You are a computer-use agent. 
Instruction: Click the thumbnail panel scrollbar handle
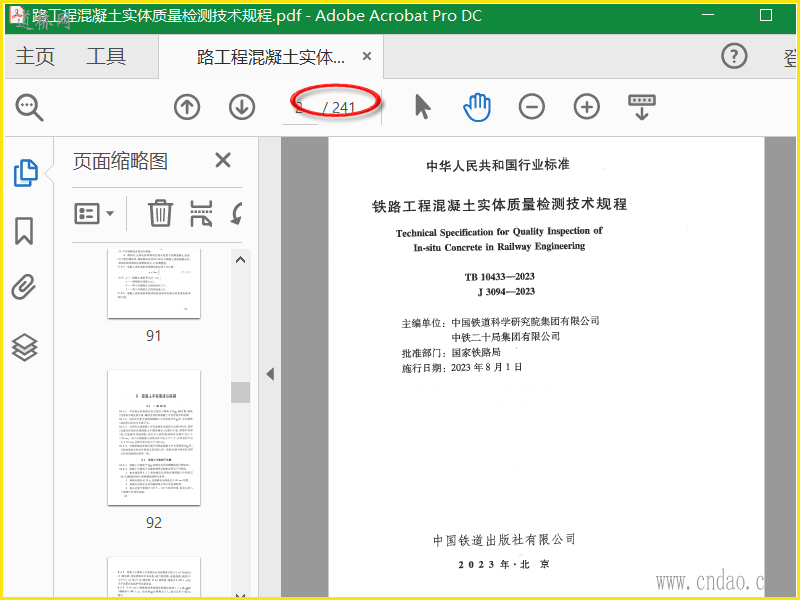point(240,392)
